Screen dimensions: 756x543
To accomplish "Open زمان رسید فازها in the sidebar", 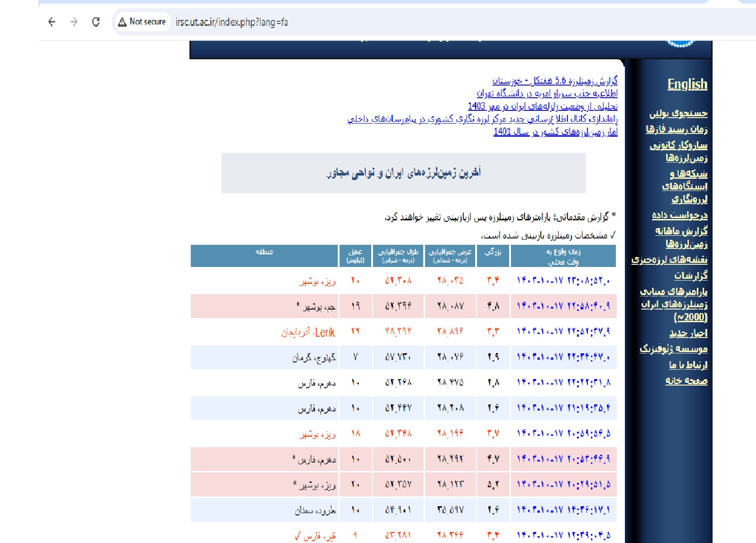I will 676,129.
